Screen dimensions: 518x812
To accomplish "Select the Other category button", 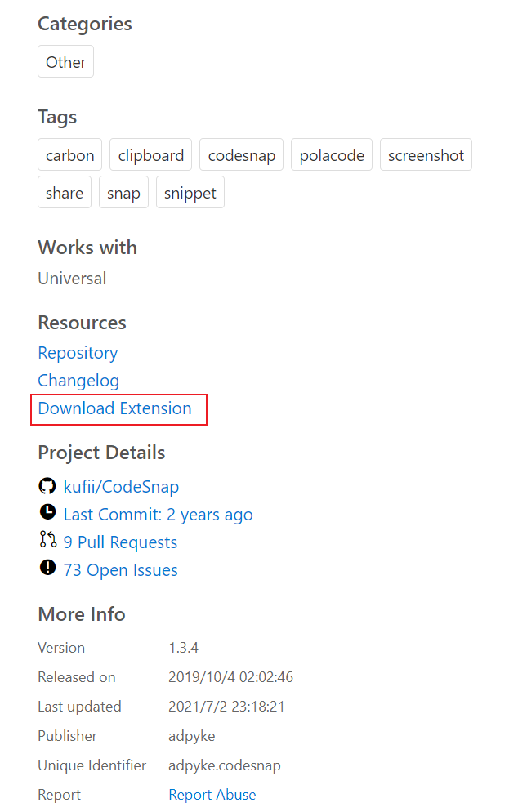I will (x=66, y=61).
